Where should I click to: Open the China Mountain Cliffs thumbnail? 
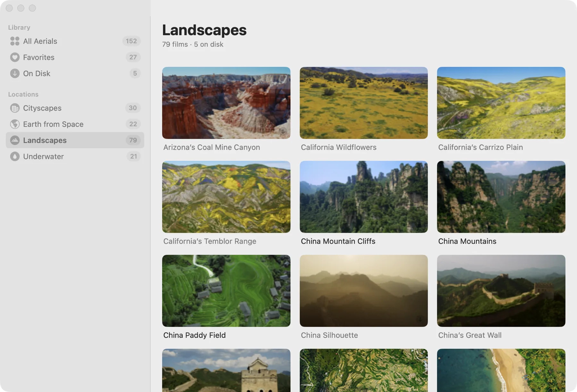[364, 197]
